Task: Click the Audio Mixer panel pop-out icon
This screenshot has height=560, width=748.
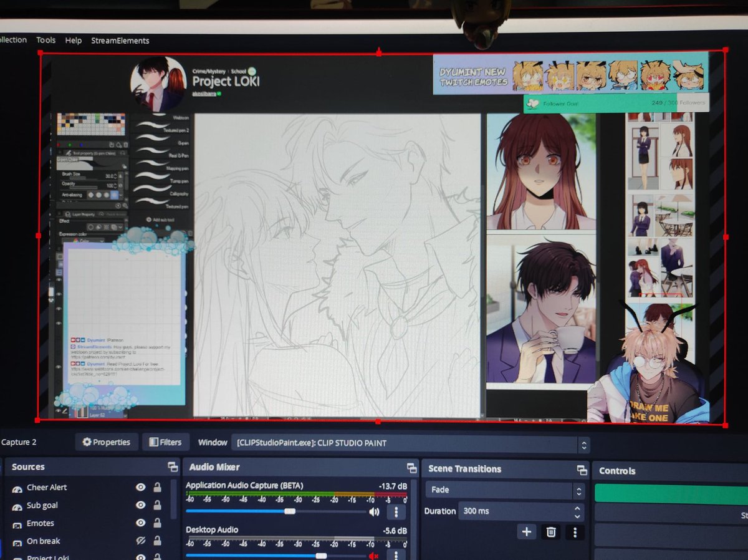Action: click(412, 466)
